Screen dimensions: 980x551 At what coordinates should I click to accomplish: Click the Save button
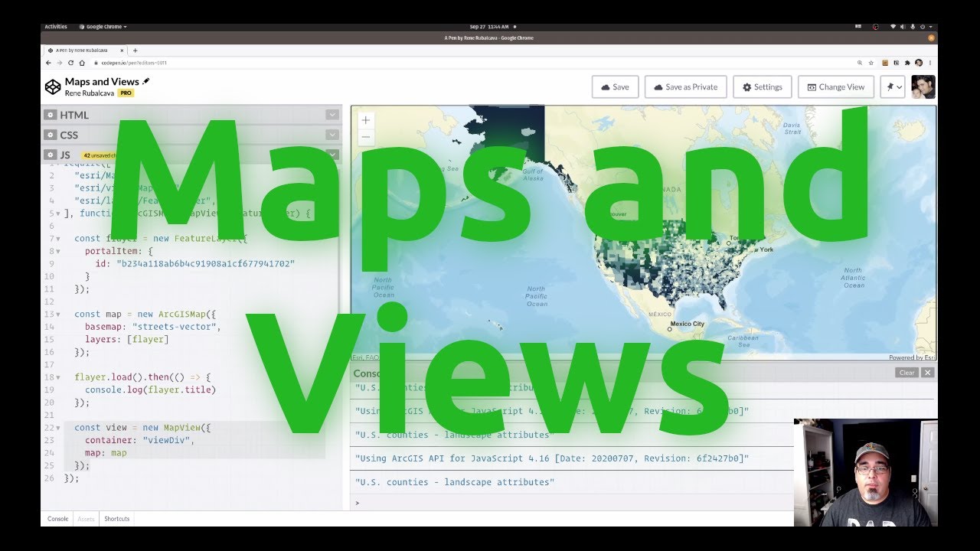(x=616, y=87)
